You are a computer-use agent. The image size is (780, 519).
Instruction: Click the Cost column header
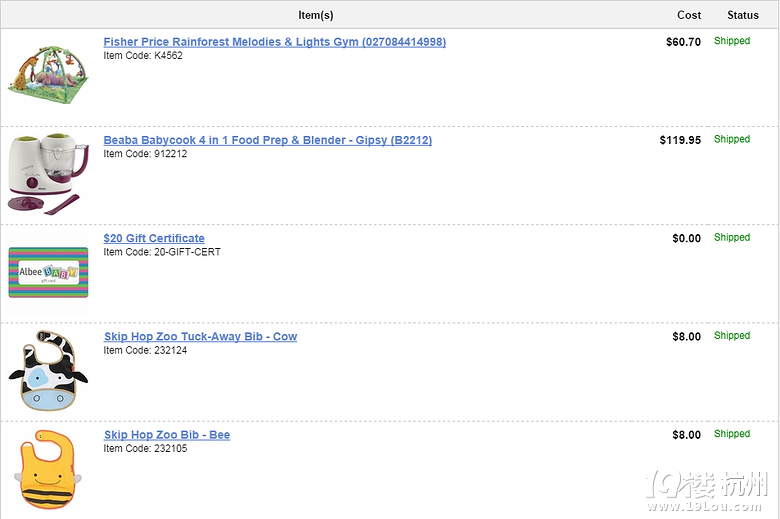click(689, 15)
